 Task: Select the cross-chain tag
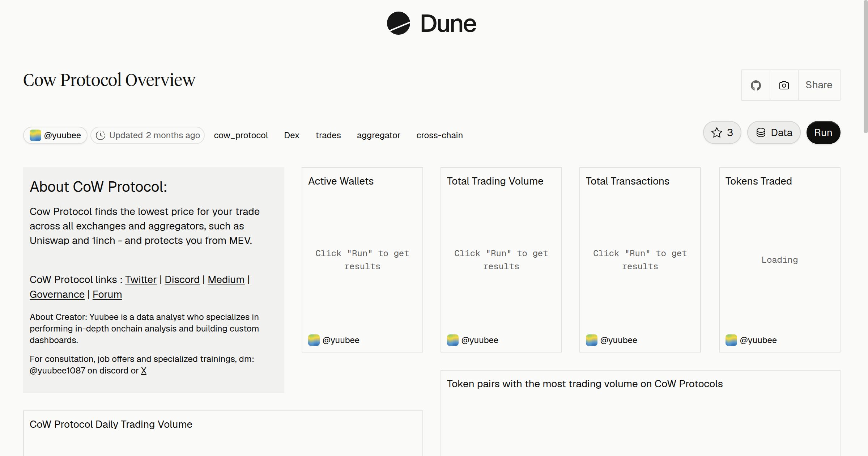point(439,135)
